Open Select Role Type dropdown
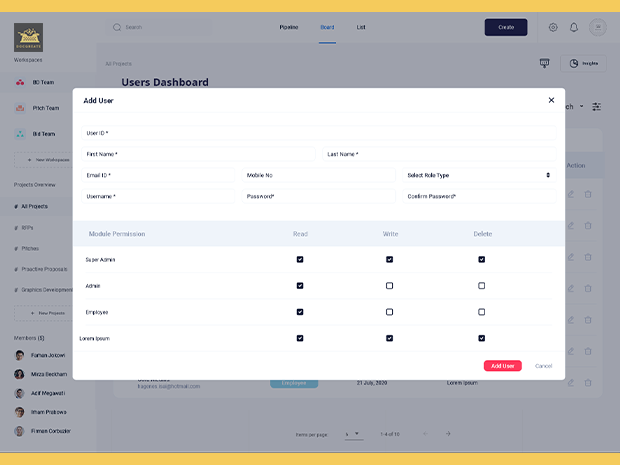Screen dimensions: 620x465 (479, 175)
